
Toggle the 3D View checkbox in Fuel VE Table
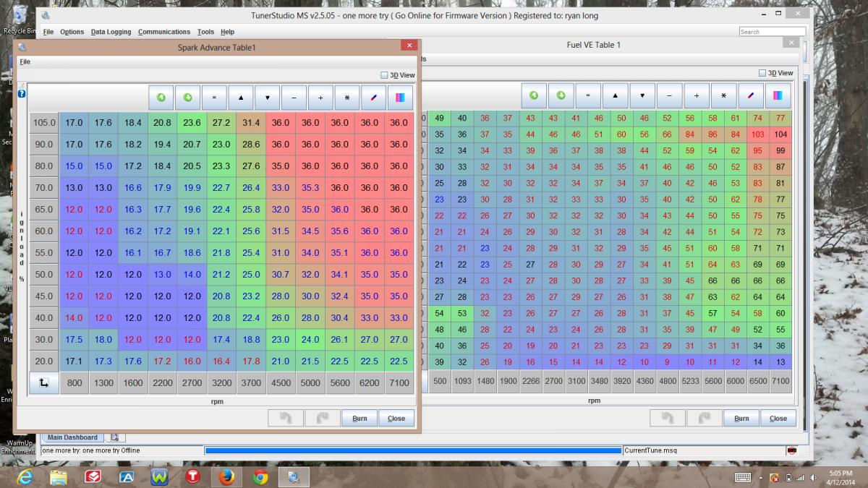click(762, 73)
